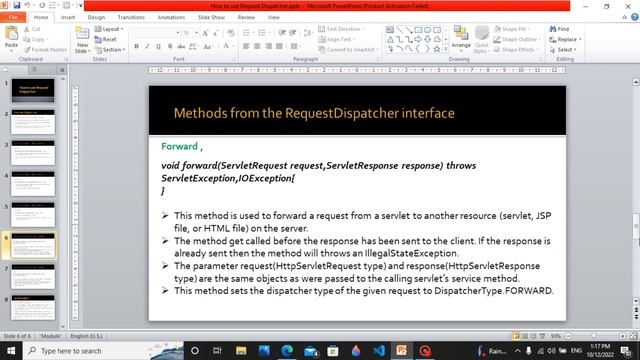Switch to the Slide Show tab

coord(211,18)
